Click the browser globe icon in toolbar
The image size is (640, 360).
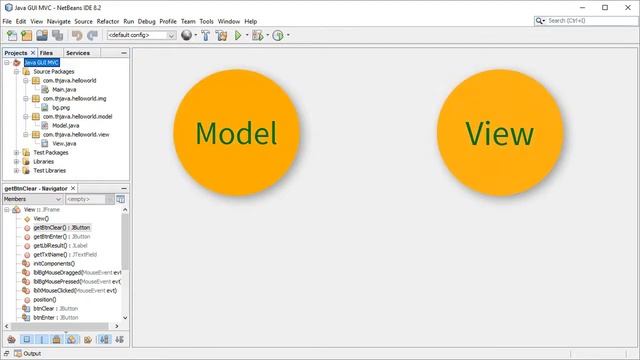[187, 36]
